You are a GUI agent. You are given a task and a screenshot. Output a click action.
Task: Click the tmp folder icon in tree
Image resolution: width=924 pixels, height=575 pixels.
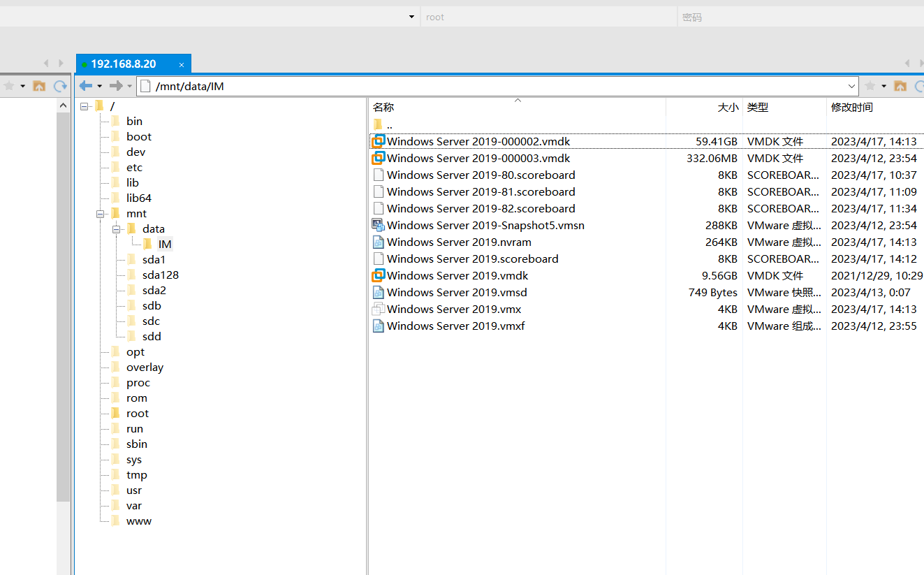pos(115,474)
